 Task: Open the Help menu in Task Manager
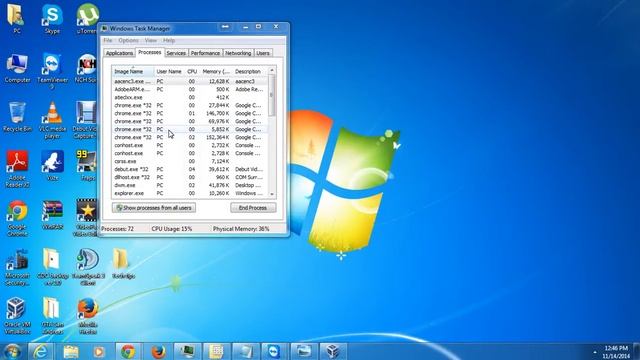click(x=169, y=40)
